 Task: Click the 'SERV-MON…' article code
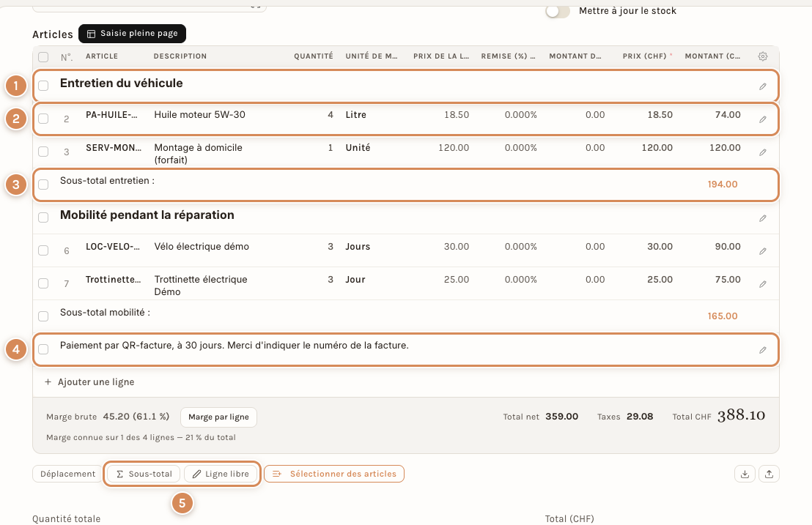point(114,148)
